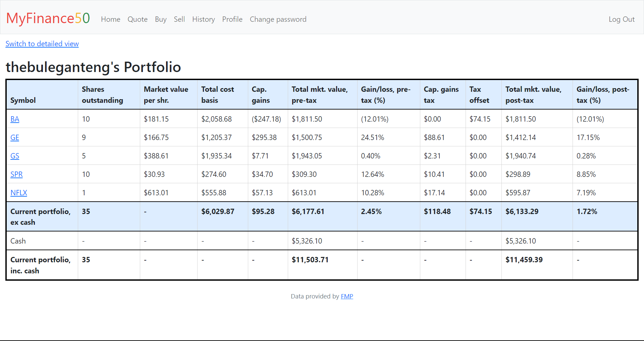Click GE capital gains $295.38
Screen dimensions: 644x341
264,137
